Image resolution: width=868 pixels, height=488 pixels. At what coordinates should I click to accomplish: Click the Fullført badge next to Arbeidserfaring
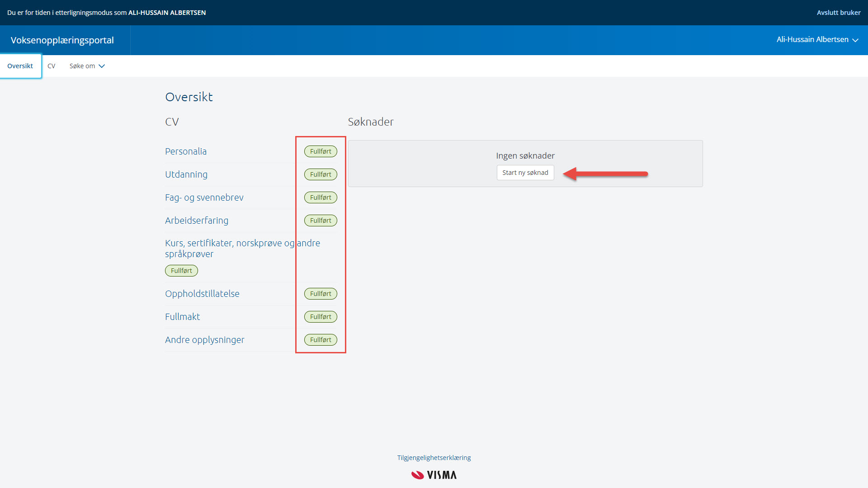click(321, 221)
